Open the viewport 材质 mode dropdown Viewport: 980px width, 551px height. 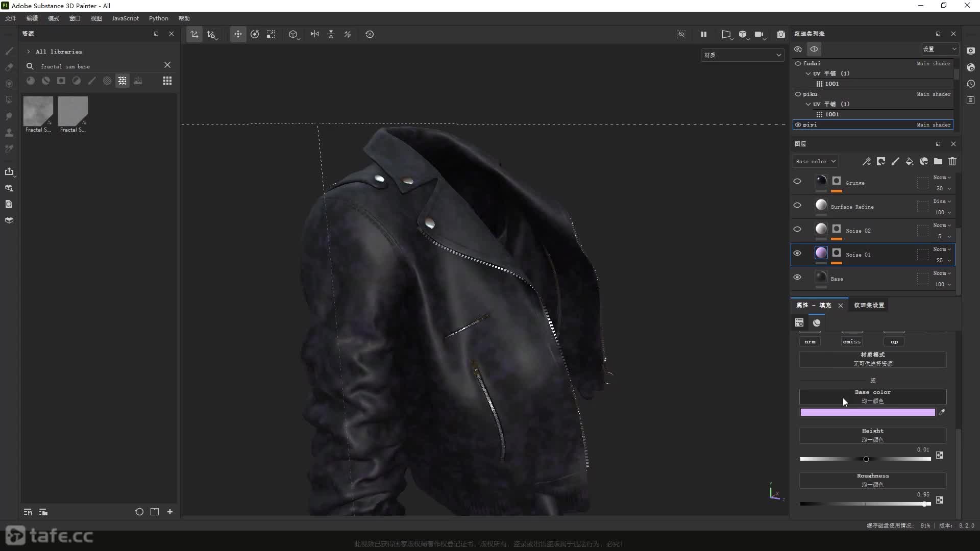pyautogui.click(x=743, y=55)
